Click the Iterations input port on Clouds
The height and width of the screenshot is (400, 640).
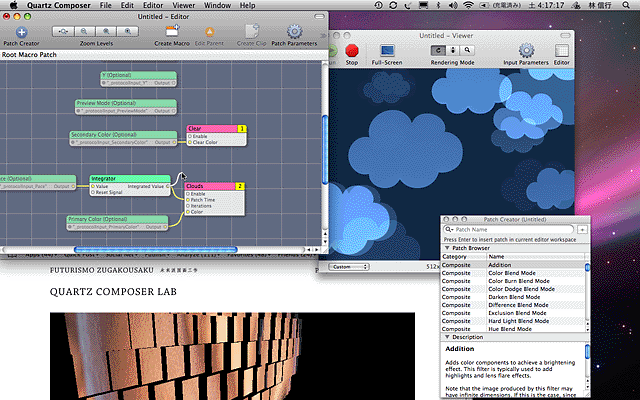[188, 206]
